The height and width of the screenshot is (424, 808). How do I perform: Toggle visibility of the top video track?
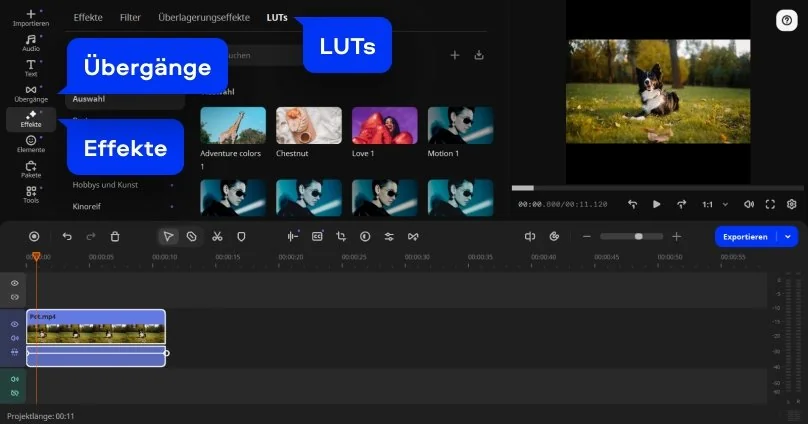[x=14, y=283]
